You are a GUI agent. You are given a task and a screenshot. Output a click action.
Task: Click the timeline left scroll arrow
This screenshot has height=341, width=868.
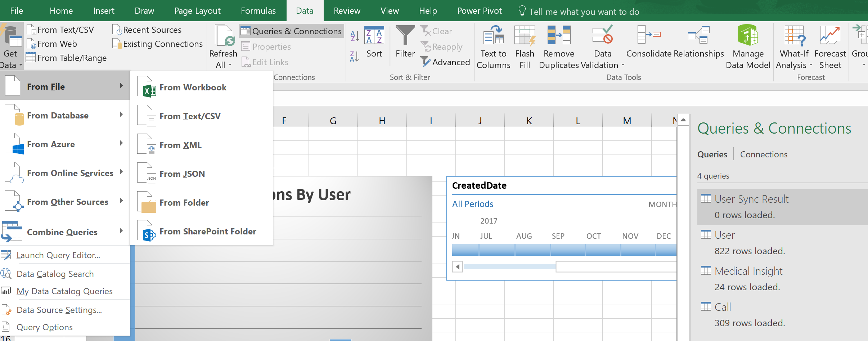point(457,267)
